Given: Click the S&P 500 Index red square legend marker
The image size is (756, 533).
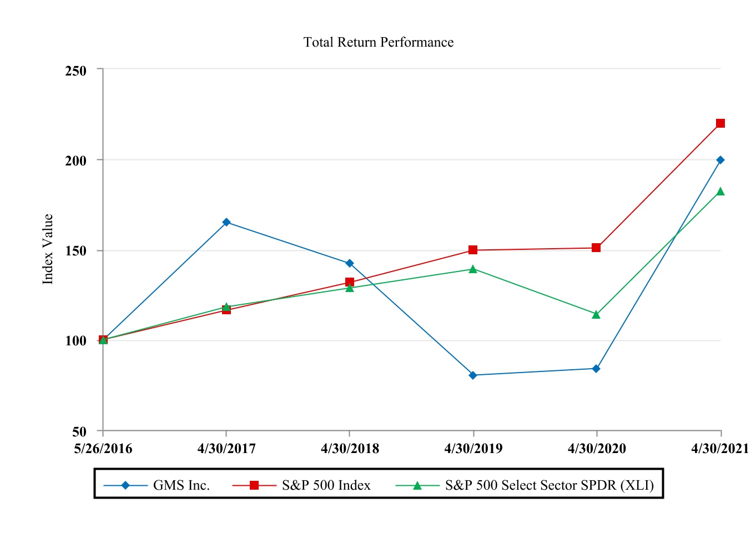Looking at the screenshot, I should coord(254,485).
